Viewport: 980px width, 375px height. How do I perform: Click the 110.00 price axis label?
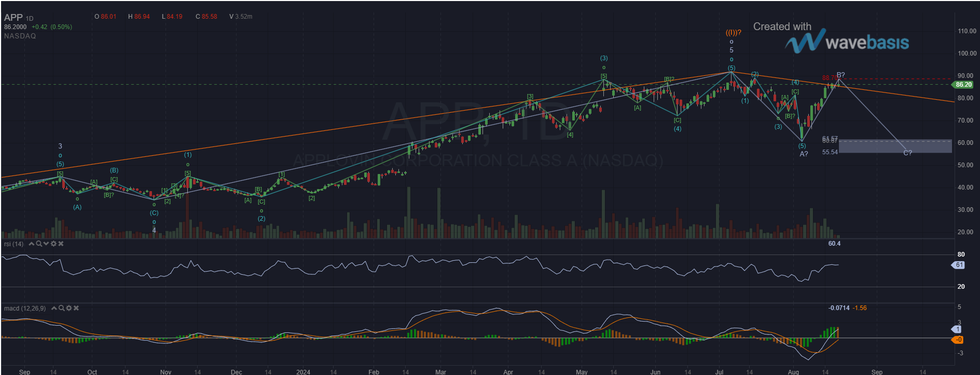pos(967,31)
